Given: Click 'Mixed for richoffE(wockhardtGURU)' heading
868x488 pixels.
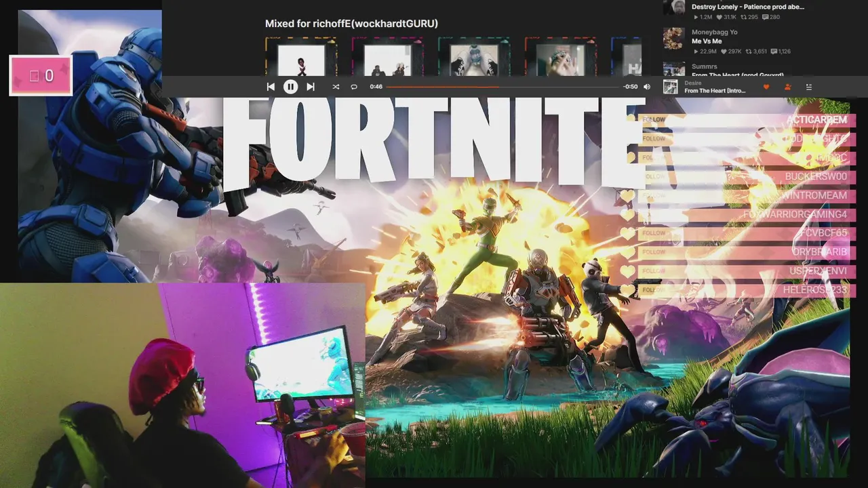Looking at the screenshot, I should click(x=351, y=24).
